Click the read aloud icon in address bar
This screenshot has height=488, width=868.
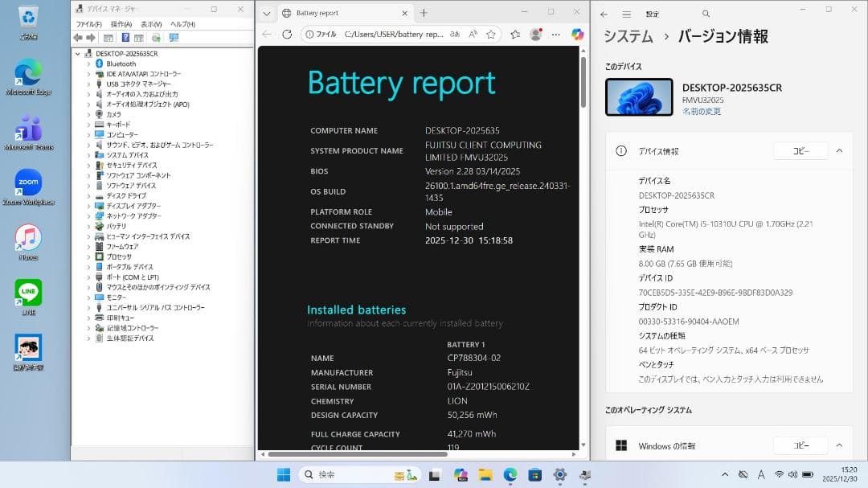click(473, 34)
